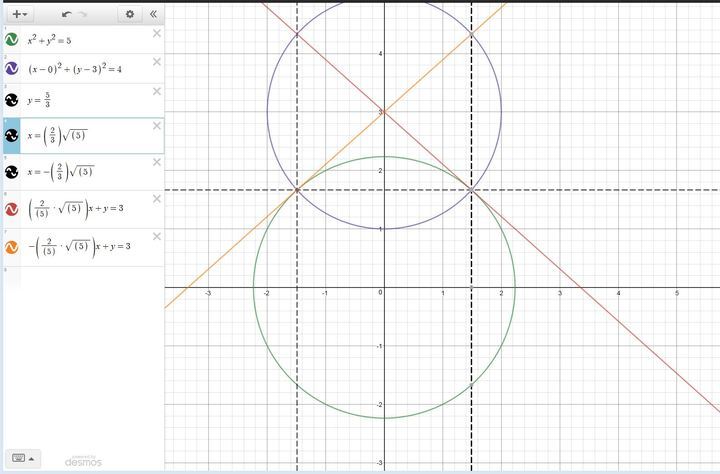Image resolution: width=720 pixels, height=474 pixels.
Task: Open the graph settings gear menu
Action: pos(130,14)
